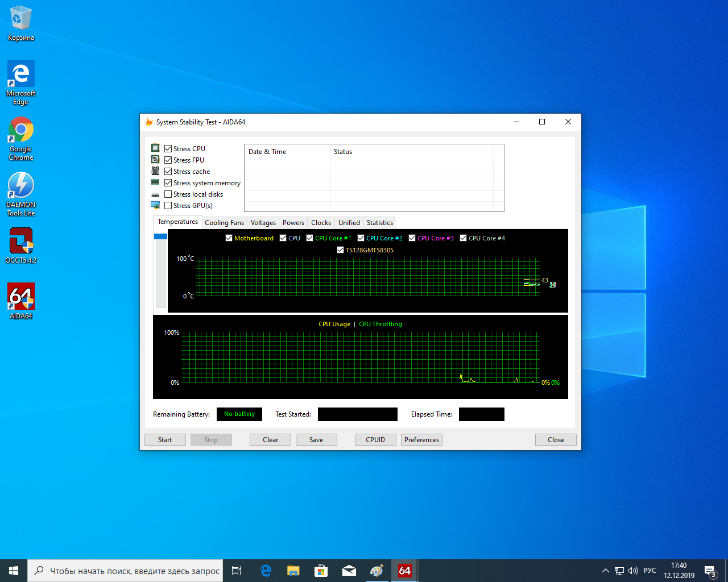The width and height of the screenshot is (728, 582).
Task: Uncheck the Stress CPU option
Action: [168, 148]
